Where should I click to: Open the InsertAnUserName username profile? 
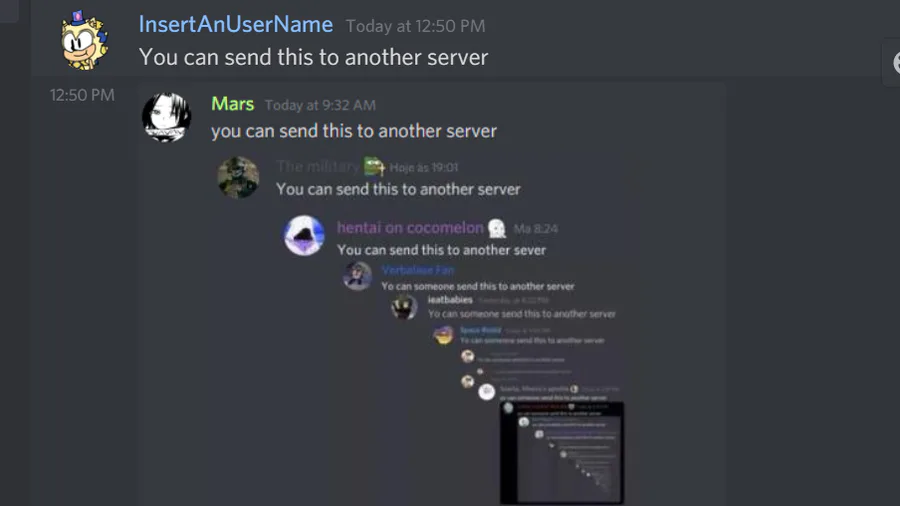[236, 25]
